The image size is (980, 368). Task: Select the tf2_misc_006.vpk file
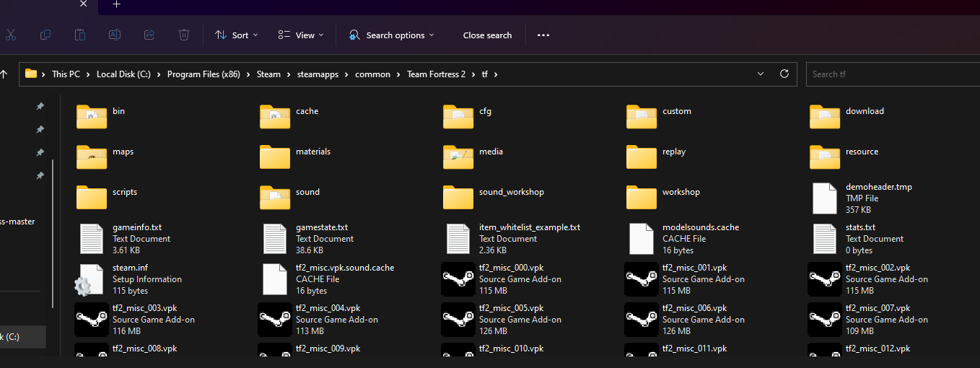tap(686, 320)
